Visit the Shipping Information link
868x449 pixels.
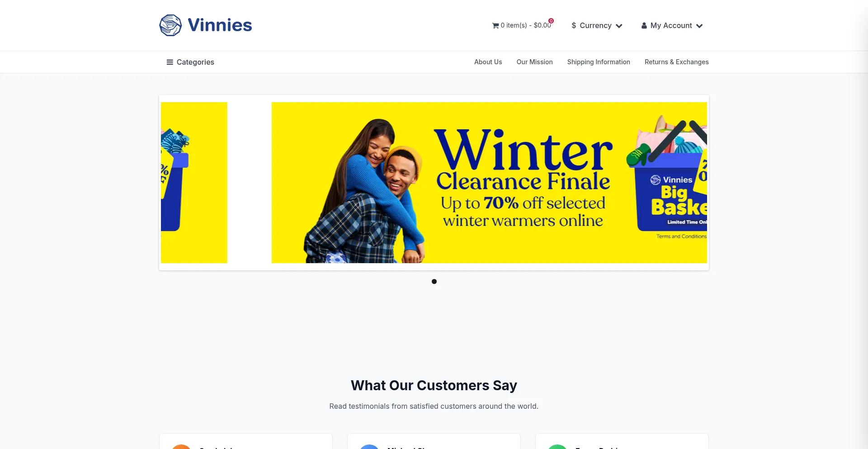coord(599,62)
